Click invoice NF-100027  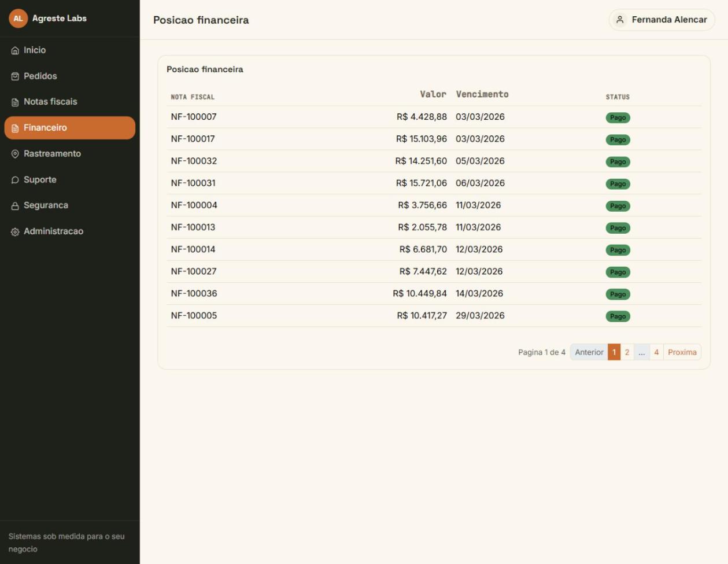194,271
